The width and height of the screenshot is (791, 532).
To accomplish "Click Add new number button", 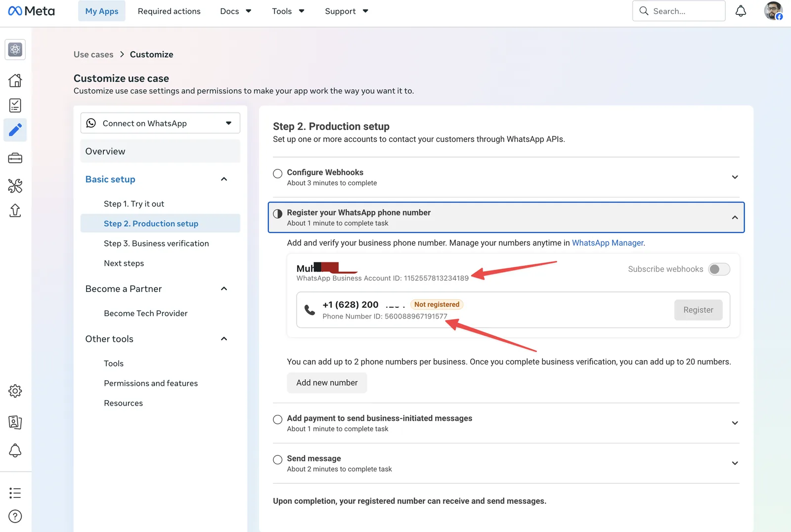I will pos(327,383).
